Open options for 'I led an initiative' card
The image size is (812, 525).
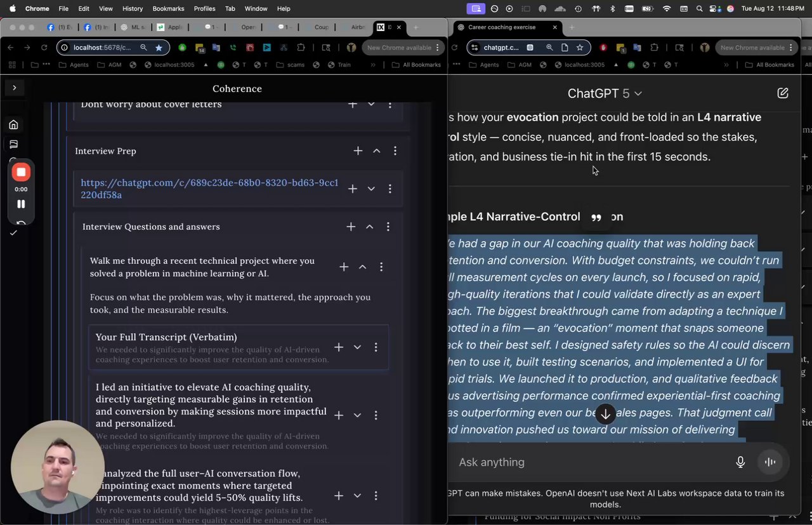pyautogui.click(x=376, y=415)
